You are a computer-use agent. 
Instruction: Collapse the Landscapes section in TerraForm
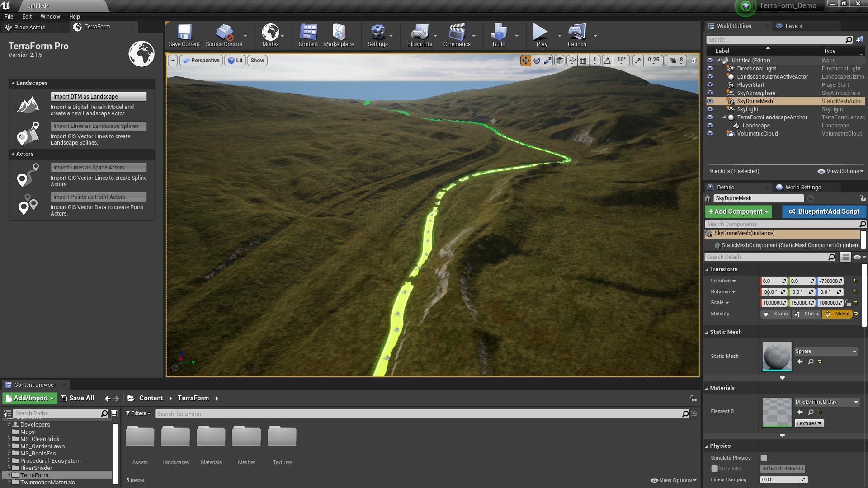(13, 83)
